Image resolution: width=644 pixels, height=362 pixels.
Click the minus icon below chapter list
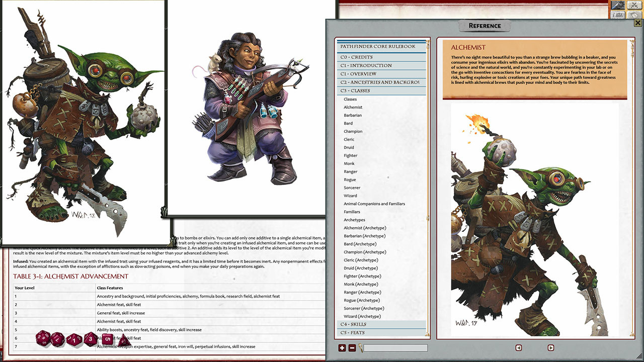tap(352, 348)
